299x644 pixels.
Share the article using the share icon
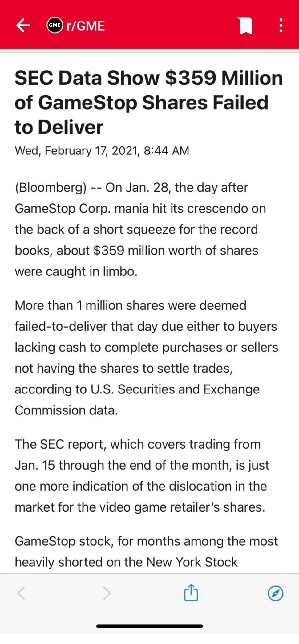191,593
